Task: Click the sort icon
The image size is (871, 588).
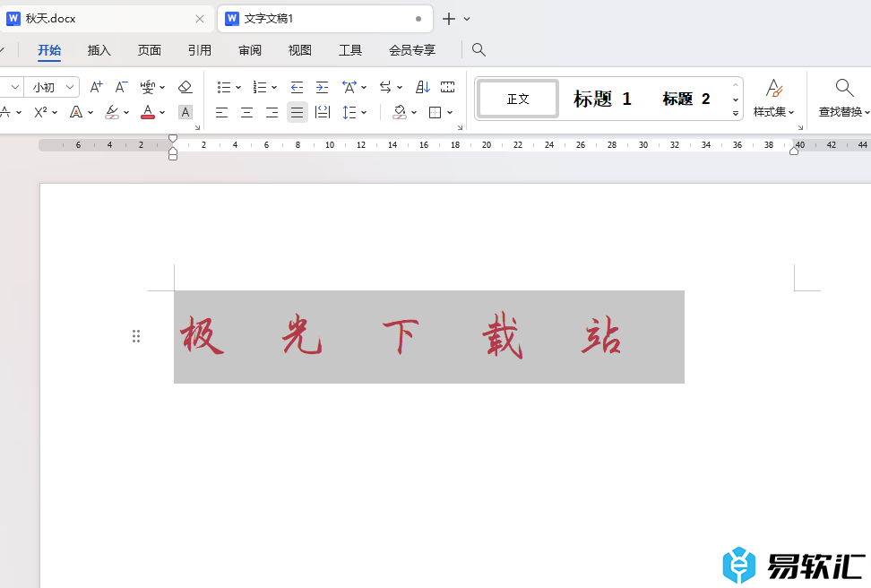Action: point(423,87)
